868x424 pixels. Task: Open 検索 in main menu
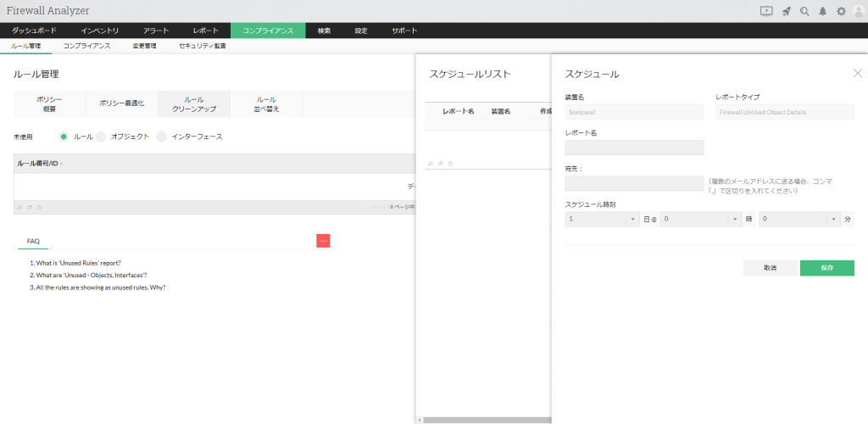(x=324, y=31)
